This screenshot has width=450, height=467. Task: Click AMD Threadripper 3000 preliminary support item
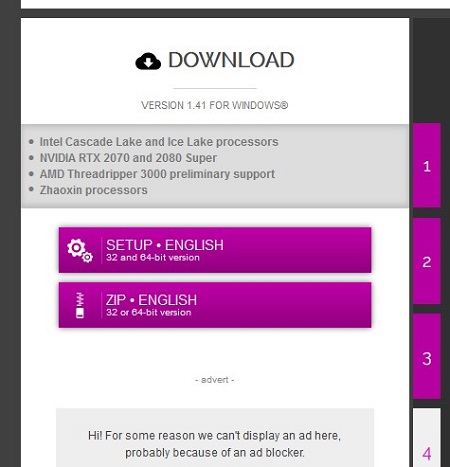[x=157, y=174]
